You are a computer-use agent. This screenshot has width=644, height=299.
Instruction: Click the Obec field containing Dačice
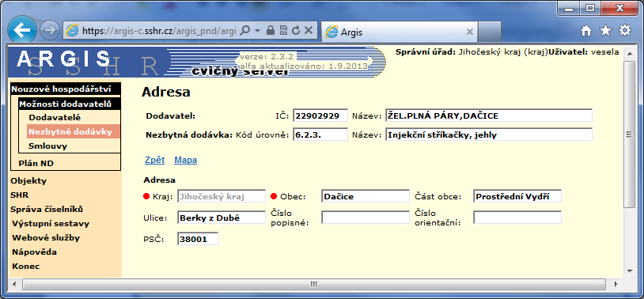(366, 196)
